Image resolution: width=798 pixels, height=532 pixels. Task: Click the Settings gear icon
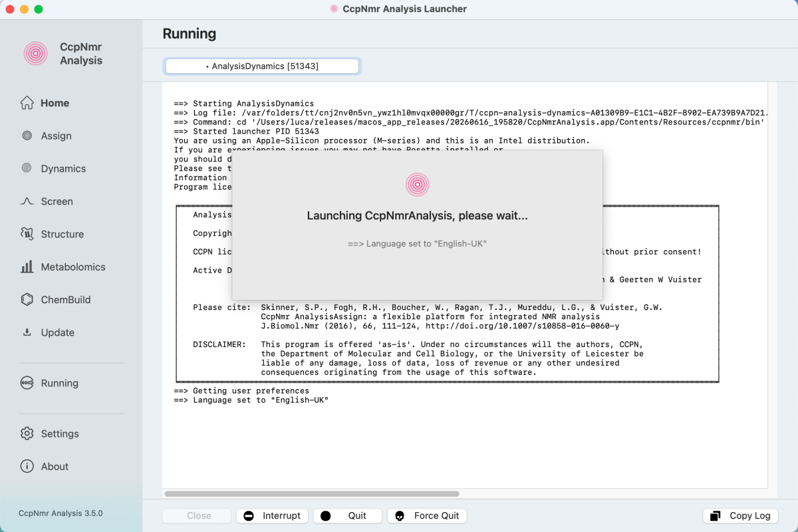pos(27,434)
